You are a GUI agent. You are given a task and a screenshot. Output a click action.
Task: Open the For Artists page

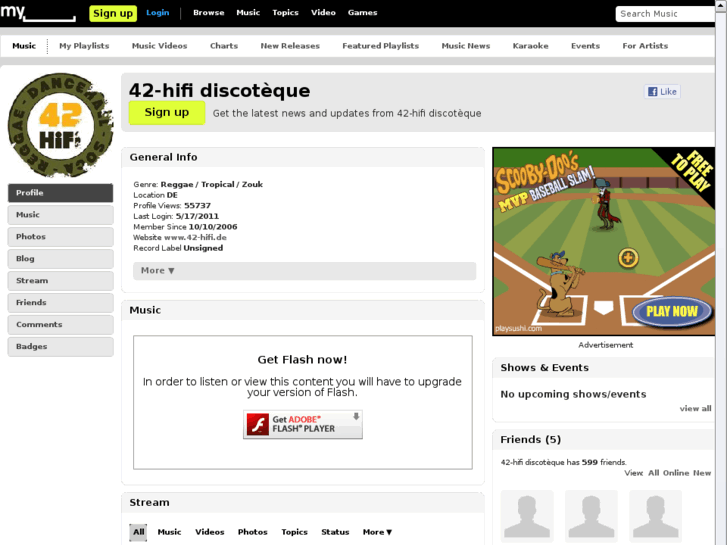(x=645, y=46)
